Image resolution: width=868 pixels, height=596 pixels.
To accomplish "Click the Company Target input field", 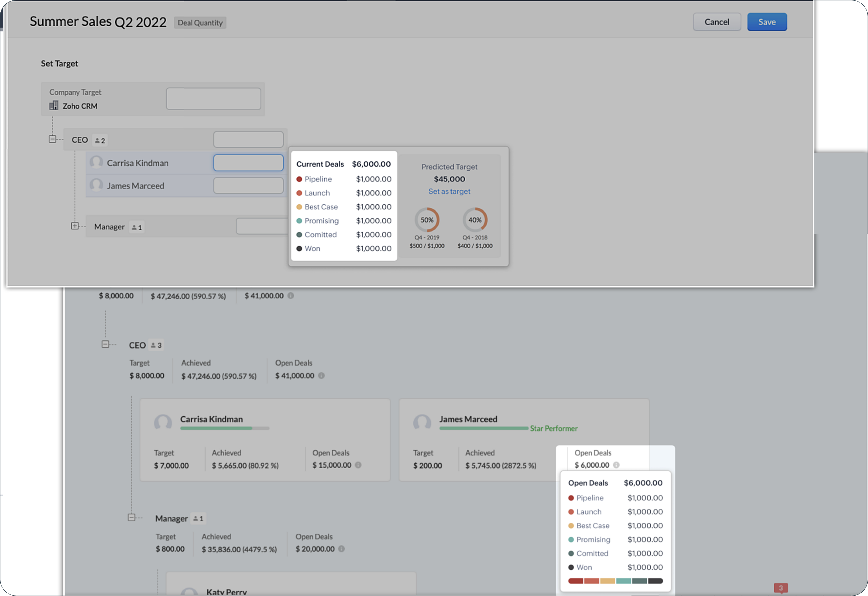I will (x=213, y=99).
